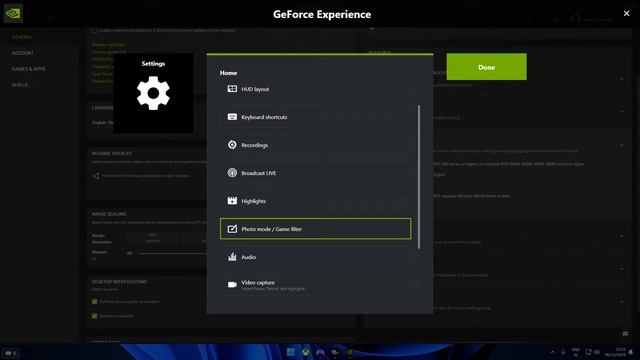Toggle driver update available notification checkbox
This screenshot has height=360, width=640.
click(x=94, y=302)
